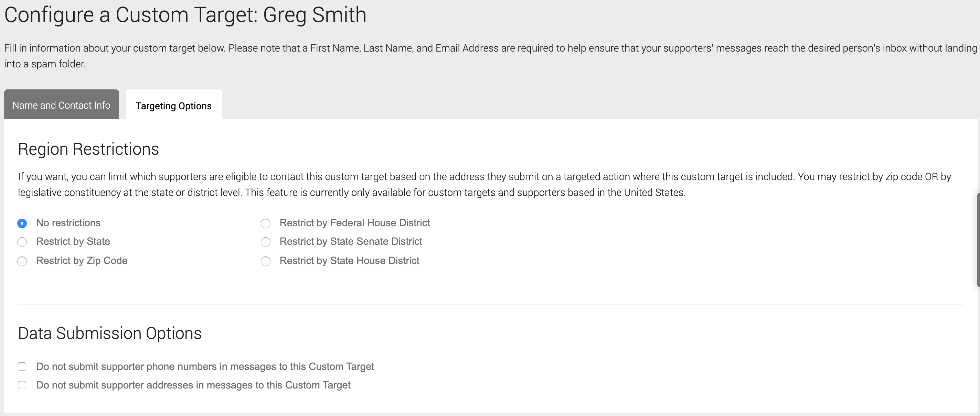The height and width of the screenshot is (416, 980).
Task: Switch to the Name and Contact Info tab
Action: [x=61, y=105]
